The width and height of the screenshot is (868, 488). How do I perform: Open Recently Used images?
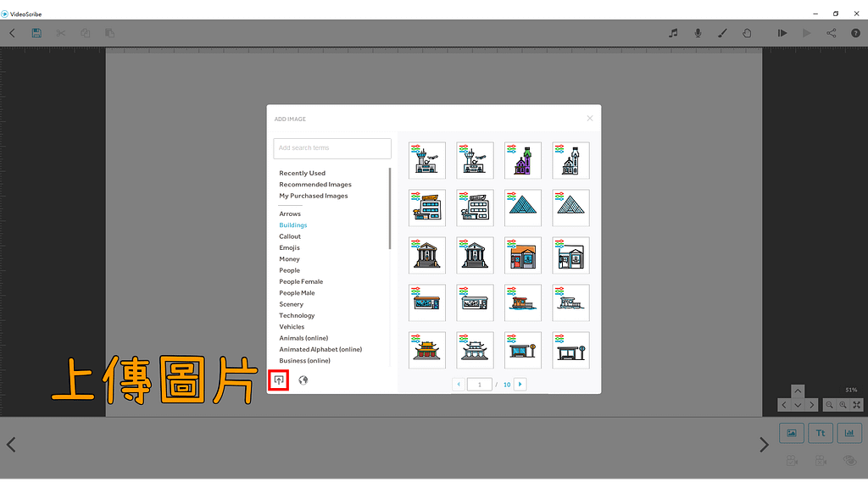[x=302, y=173]
